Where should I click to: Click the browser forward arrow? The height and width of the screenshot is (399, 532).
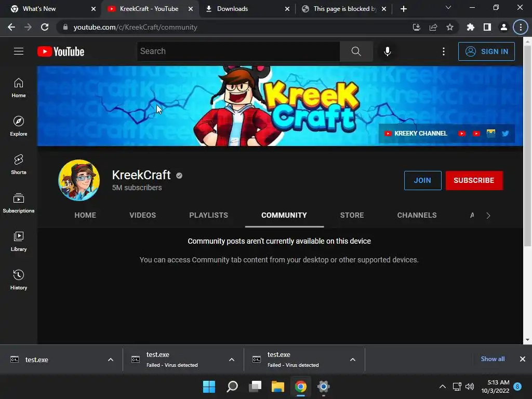point(28,27)
